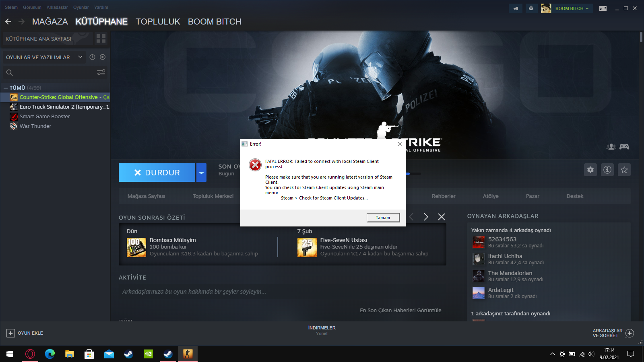
Task: Click Tamam in the Error dialog
Action: [383, 218]
